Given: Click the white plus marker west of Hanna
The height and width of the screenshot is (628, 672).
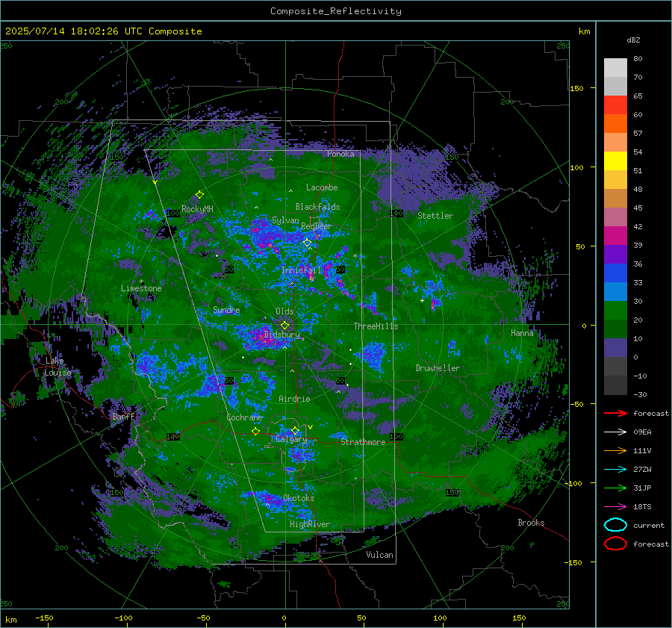Looking at the screenshot, I should click(x=422, y=300).
